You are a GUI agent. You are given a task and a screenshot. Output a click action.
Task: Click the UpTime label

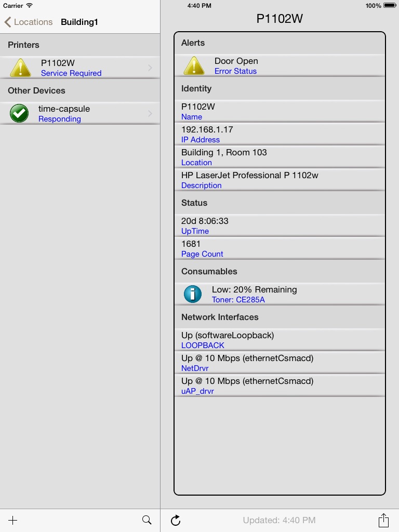[x=195, y=231]
